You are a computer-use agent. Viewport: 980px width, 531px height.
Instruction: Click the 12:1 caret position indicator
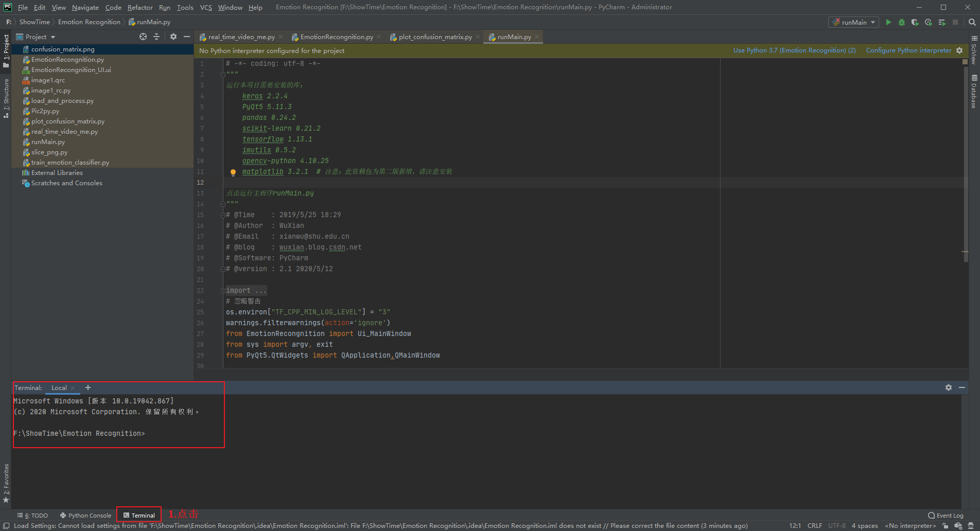[x=795, y=526]
